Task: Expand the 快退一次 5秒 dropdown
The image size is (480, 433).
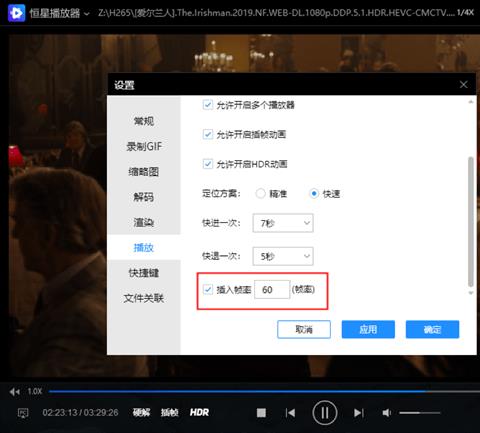Action: pyautogui.click(x=283, y=256)
